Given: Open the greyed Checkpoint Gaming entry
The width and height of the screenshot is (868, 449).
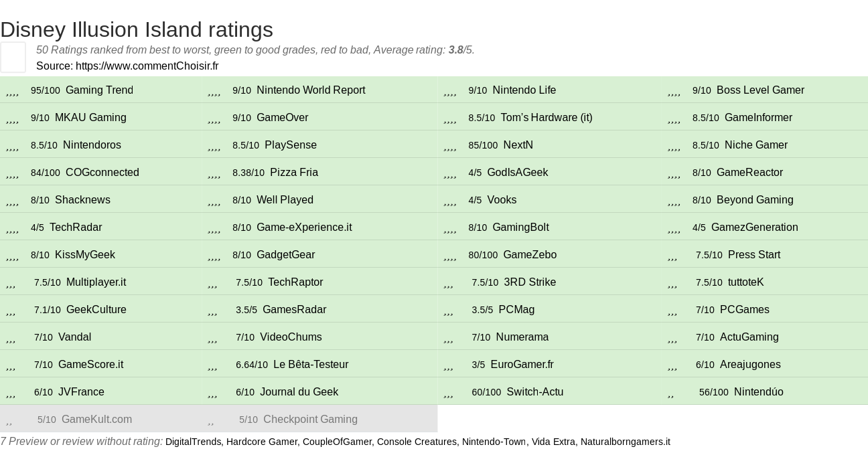Looking at the screenshot, I should (x=311, y=420).
